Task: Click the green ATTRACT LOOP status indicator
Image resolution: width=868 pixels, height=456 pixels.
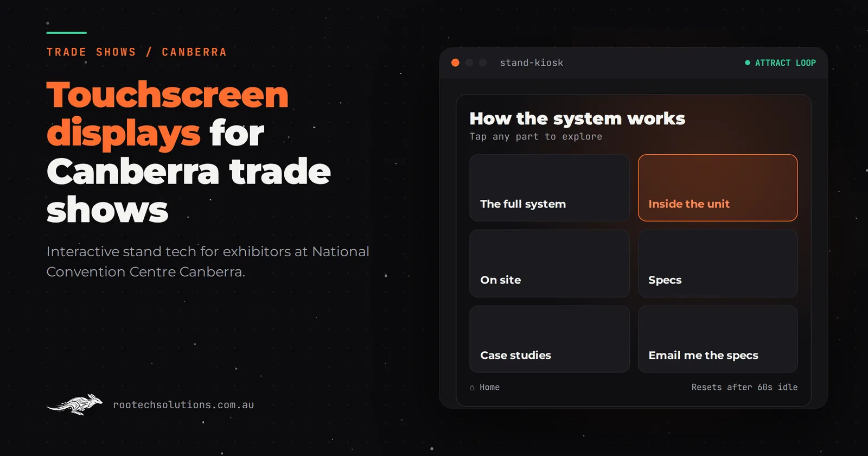Action: tap(780, 63)
